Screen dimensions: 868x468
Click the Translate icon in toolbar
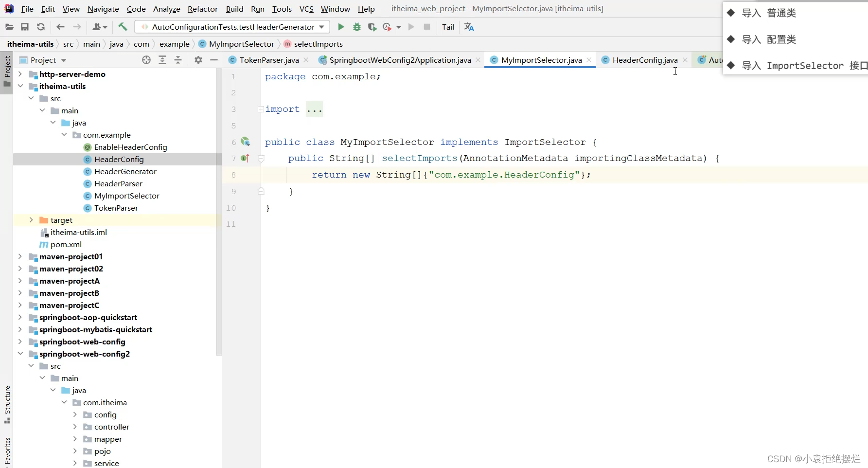coord(469,27)
